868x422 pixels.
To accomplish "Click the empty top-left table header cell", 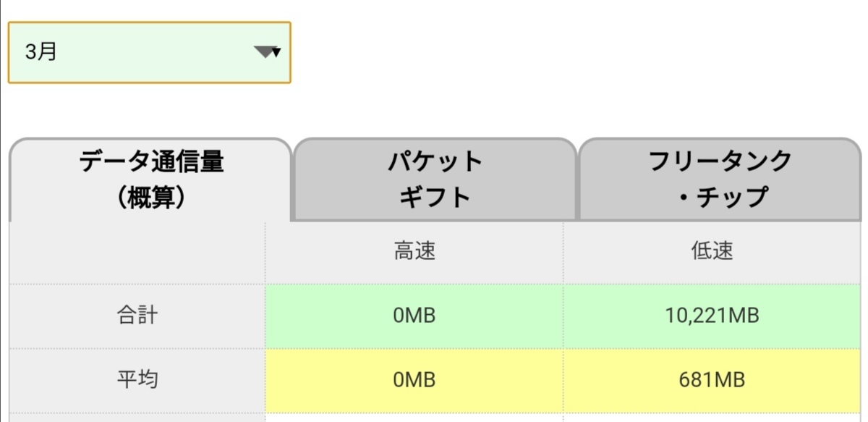I will pos(137,252).
